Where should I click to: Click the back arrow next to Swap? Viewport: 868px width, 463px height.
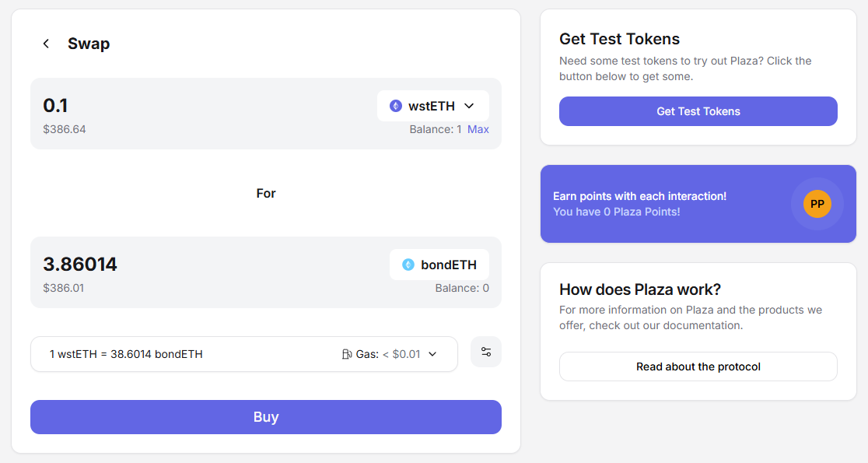[x=46, y=44]
